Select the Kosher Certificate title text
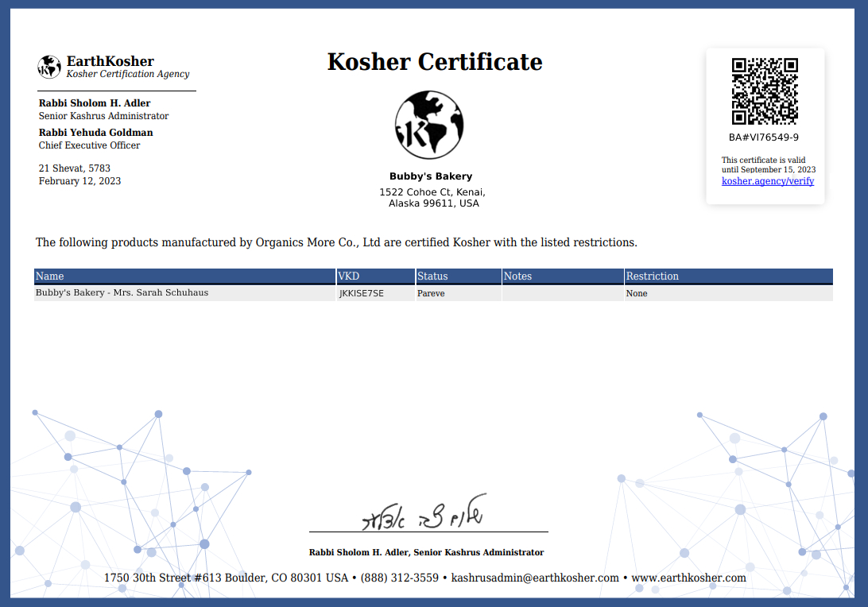 click(x=434, y=61)
